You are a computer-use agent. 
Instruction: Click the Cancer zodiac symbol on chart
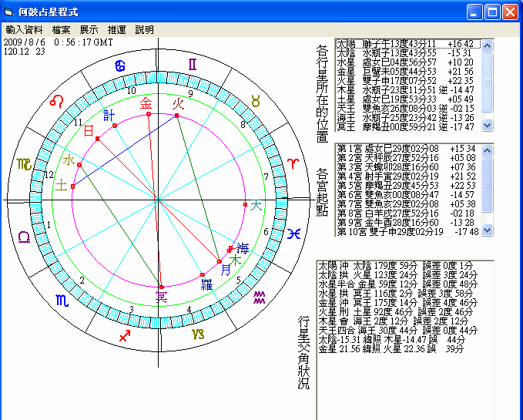coord(120,66)
